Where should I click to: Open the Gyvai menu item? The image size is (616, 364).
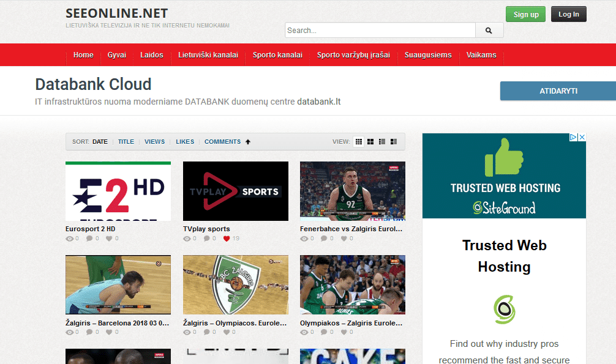click(117, 55)
